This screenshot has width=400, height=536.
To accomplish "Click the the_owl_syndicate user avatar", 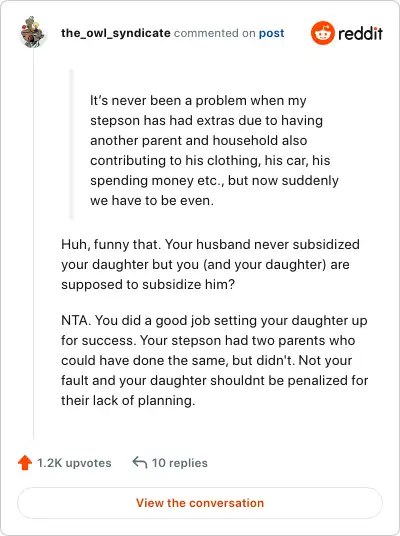I will click(33, 33).
